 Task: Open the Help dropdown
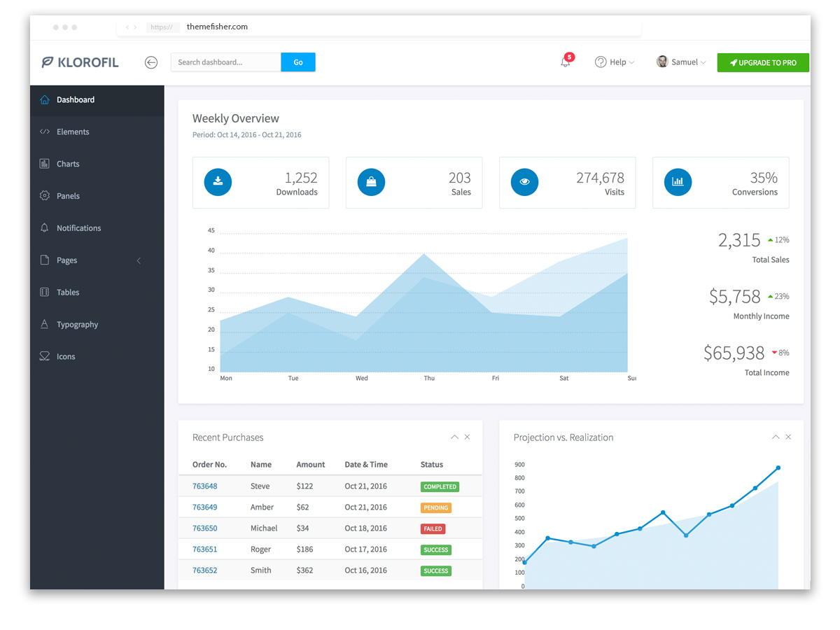(x=615, y=62)
